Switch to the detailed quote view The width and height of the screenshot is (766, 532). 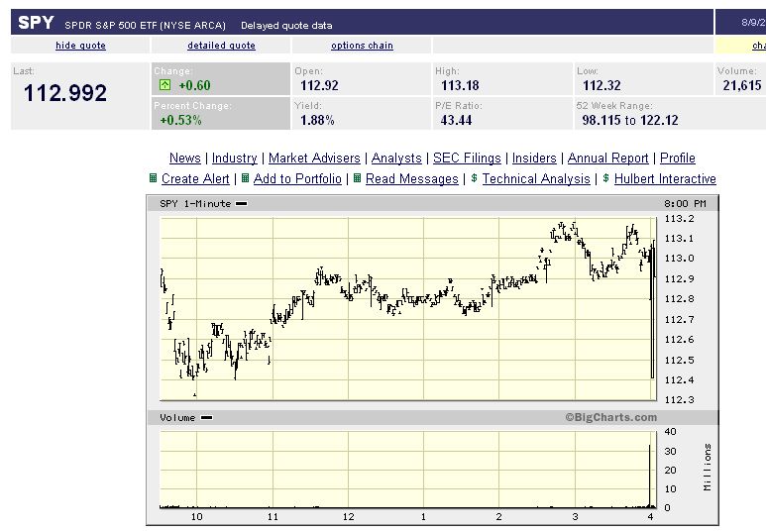pyautogui.click(x=221, y=46)
